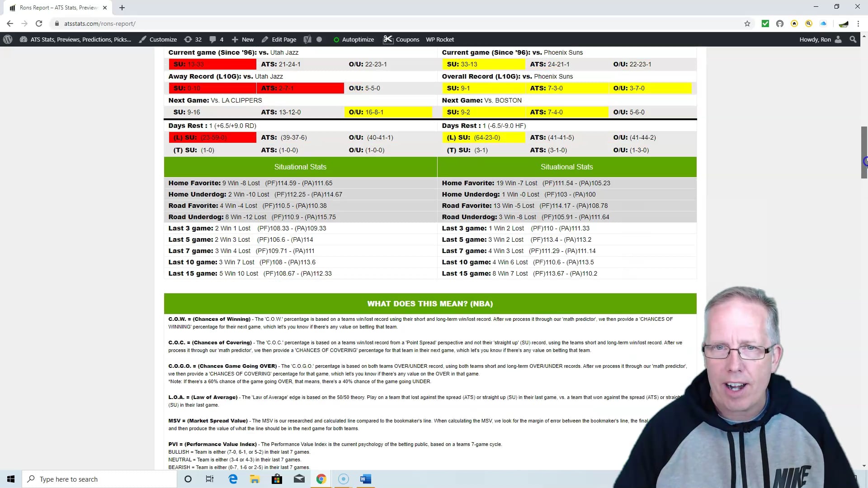
Task: Open Task View on taskbar
Action: click(x=210, y=479)
